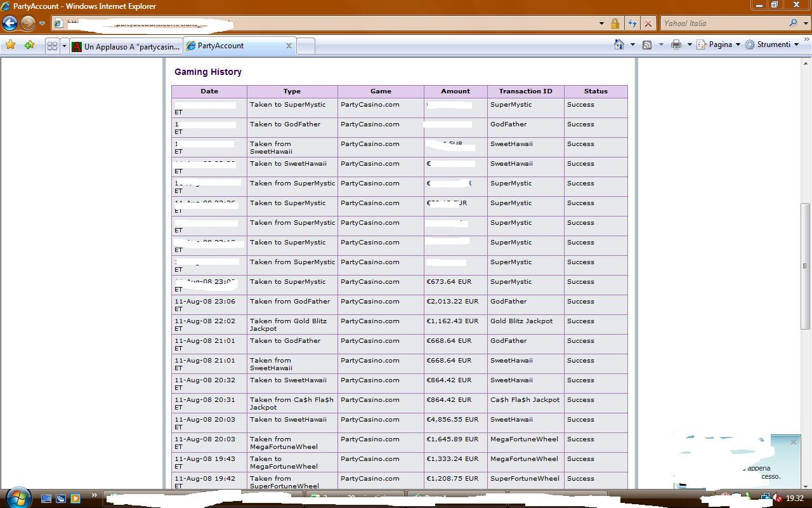This screenshot has height=508, width=812.
Task: Print the page with the printer icon
Action: click(x=676, y=44)
